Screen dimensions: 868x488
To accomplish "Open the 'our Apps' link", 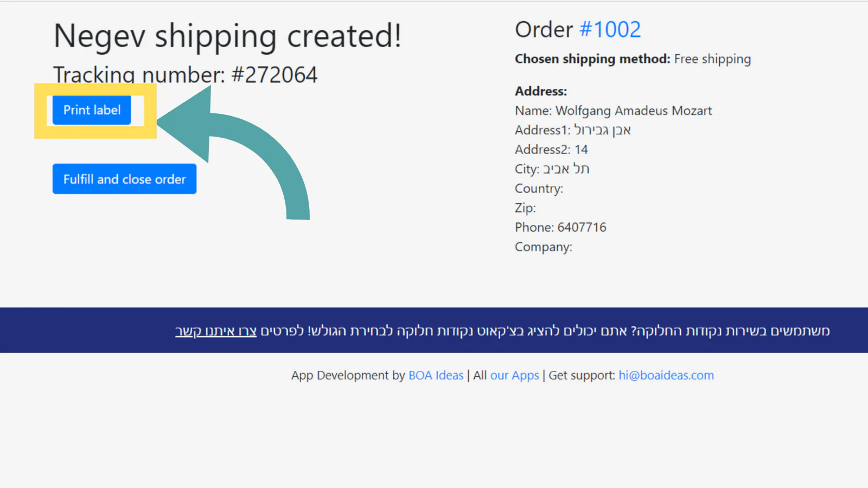I will coord(514,375).
